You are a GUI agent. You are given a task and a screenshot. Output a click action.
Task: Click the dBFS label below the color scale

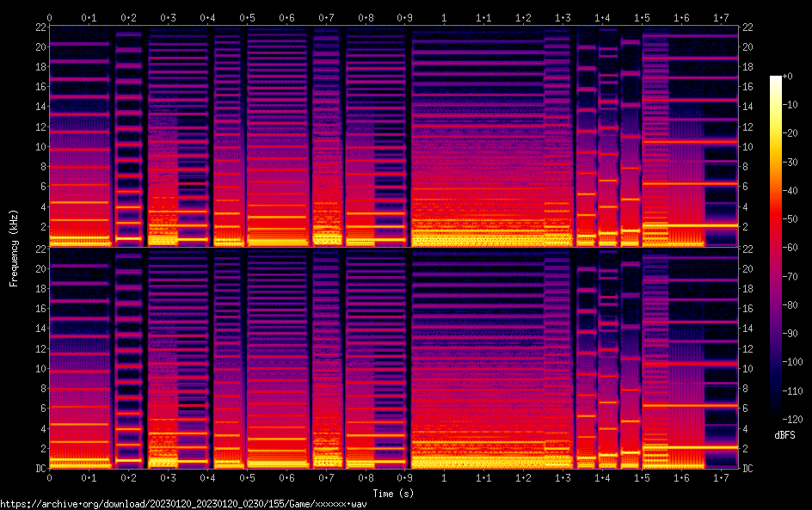click(x=784, y=435)
